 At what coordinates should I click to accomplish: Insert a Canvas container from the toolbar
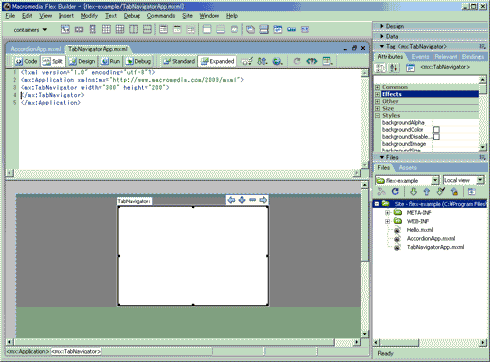coord(65,30)
